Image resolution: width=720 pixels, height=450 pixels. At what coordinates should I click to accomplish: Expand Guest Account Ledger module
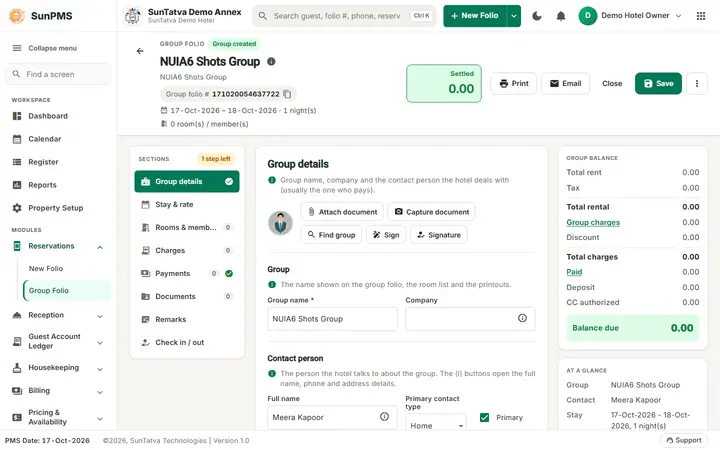tap(100, 343)
